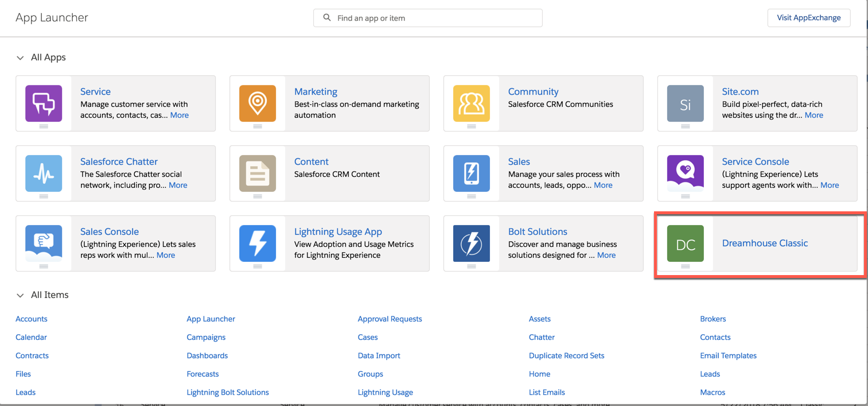Click the drag handle under Sales icon
Image resolution: width=868 pixels, height=406 pixels.
[472, 196]
